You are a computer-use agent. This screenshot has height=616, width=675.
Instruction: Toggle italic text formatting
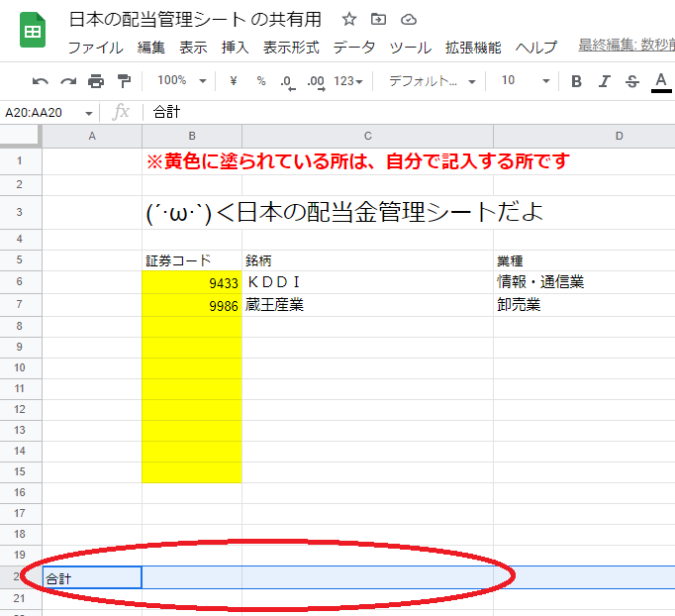pyautogui.click(x=605, y=81)
